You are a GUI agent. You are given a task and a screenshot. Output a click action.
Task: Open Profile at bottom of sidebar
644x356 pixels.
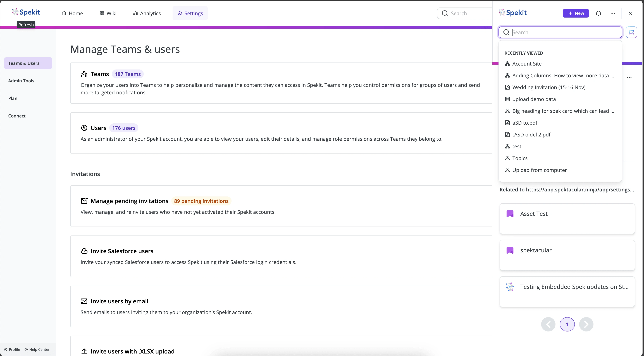click(12, 349)
